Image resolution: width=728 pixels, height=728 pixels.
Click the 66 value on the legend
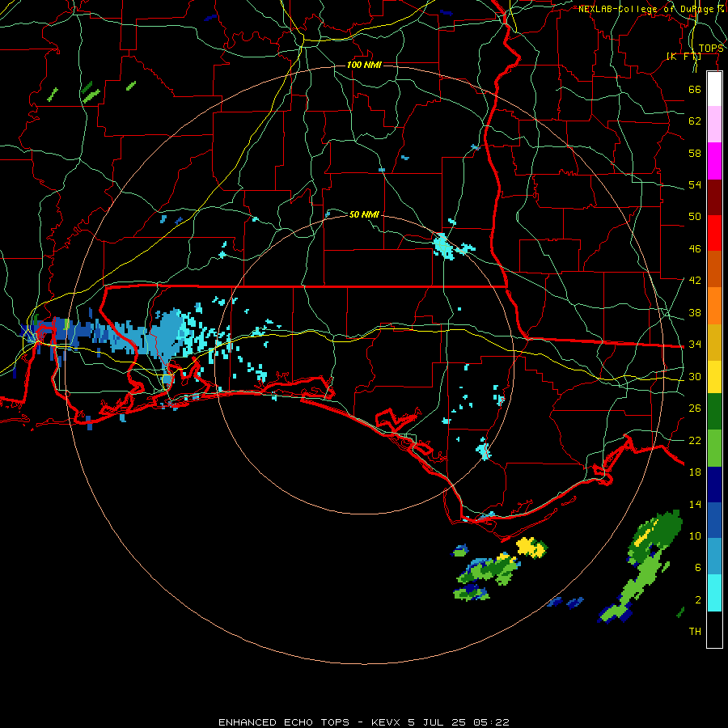(x=695, y=89)
